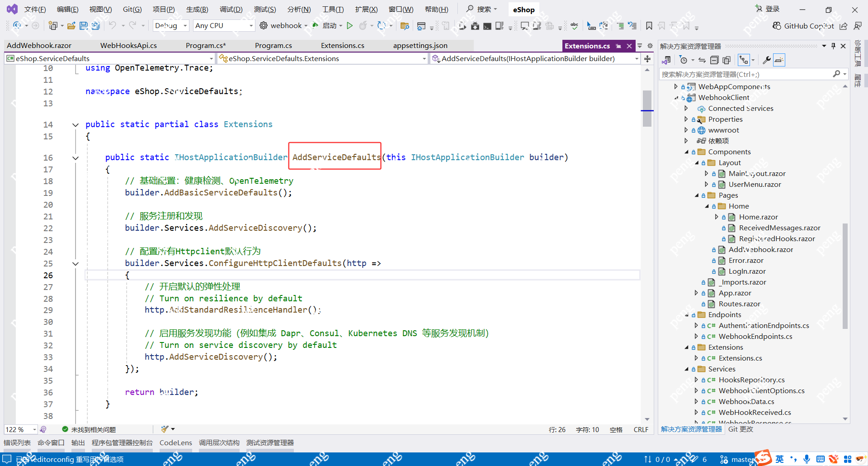
Task: Collapse the Services folder in tree
Action: pyautogui.click(x=687, y=369)
